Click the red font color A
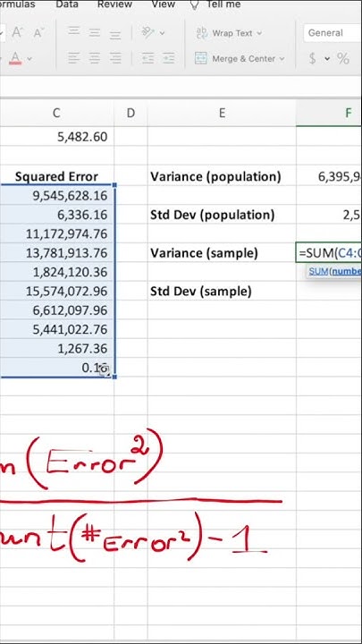The width and height of the screenshot is (362, 644). point(15,58)
